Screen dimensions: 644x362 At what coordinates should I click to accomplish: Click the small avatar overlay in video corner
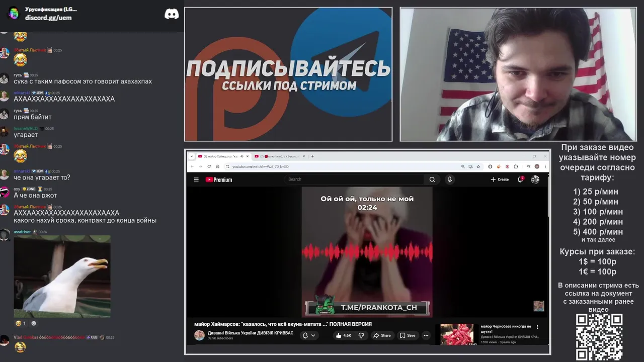539,306
